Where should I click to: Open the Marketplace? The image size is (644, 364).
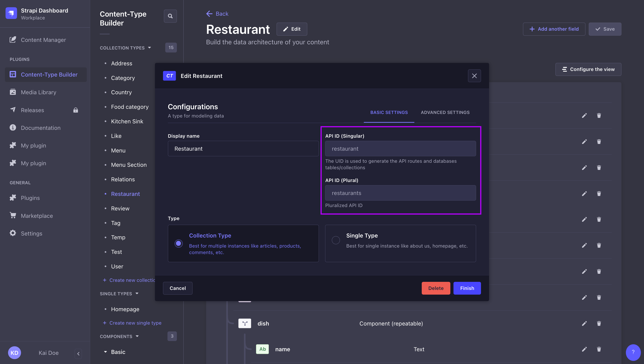click(x=37, y=216)
